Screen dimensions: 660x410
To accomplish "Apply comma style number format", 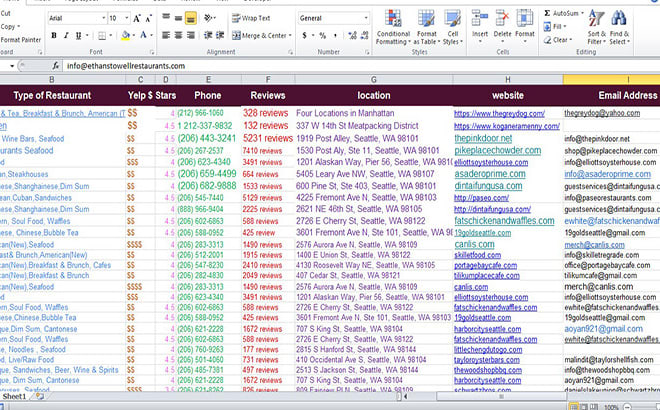I will [335, 36].
